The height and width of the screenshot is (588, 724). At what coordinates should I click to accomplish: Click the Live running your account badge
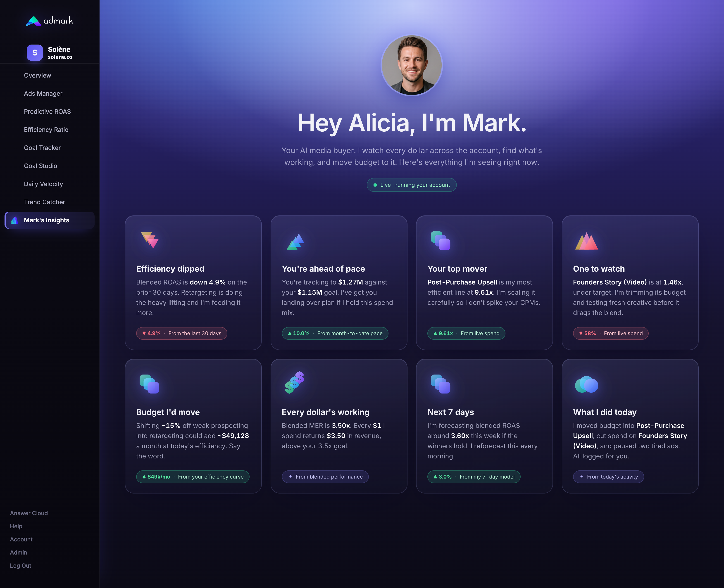[412, 185]
